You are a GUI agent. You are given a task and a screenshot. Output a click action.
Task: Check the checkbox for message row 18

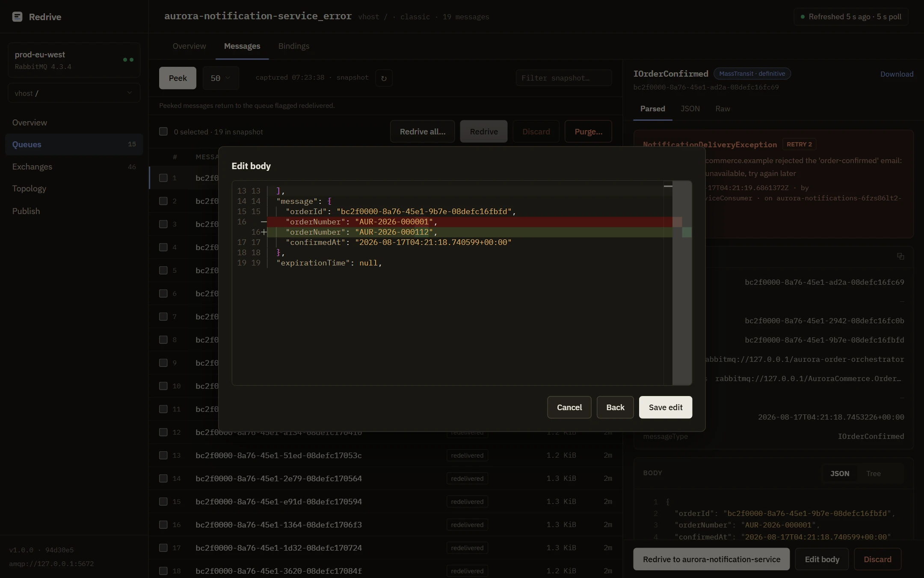pyautogui.click(x=163, y=571)
